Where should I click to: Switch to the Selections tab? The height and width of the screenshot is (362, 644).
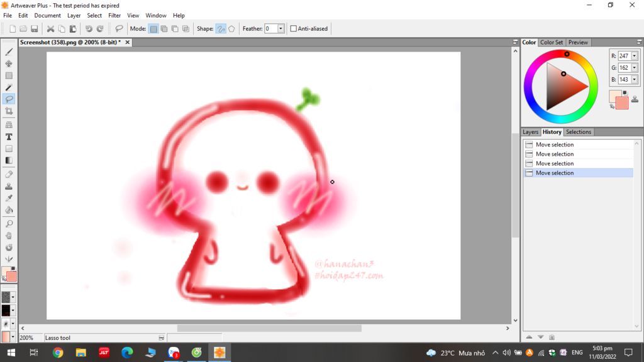579,132
